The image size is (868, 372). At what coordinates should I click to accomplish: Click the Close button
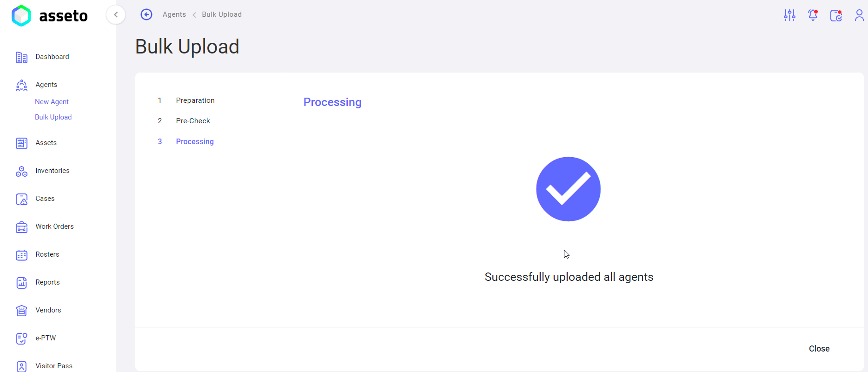pyautogui.click(x=819, y=349)
